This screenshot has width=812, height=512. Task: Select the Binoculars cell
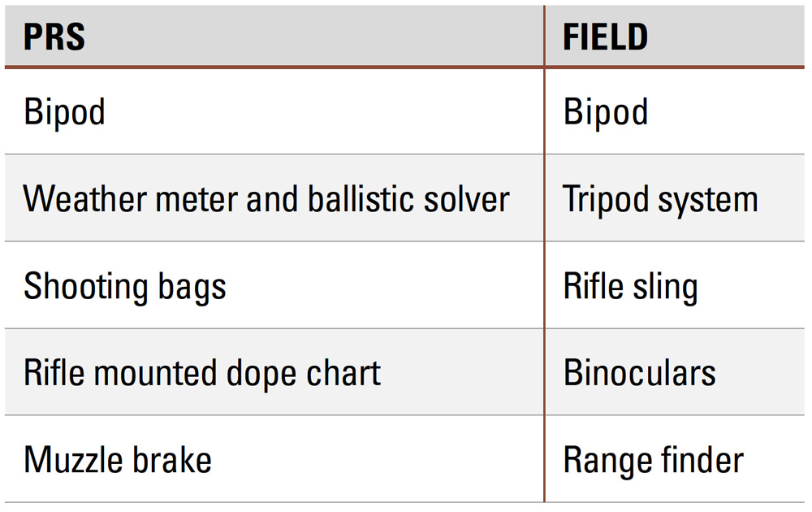(x=675, y=372)
